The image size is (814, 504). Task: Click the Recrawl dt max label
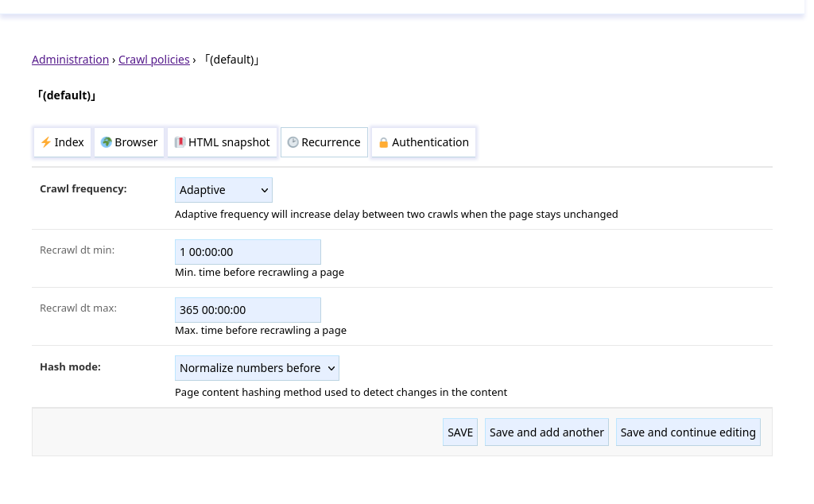[x=79, y=308]
